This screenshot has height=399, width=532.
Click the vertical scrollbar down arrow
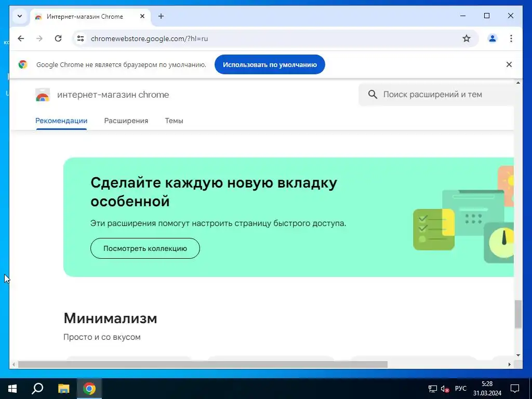click(x=518, y=355)
